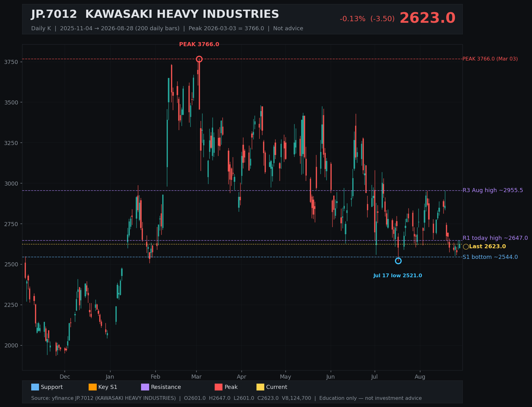
Task: Click the 'Support' legend label
Action: point(52,387)
